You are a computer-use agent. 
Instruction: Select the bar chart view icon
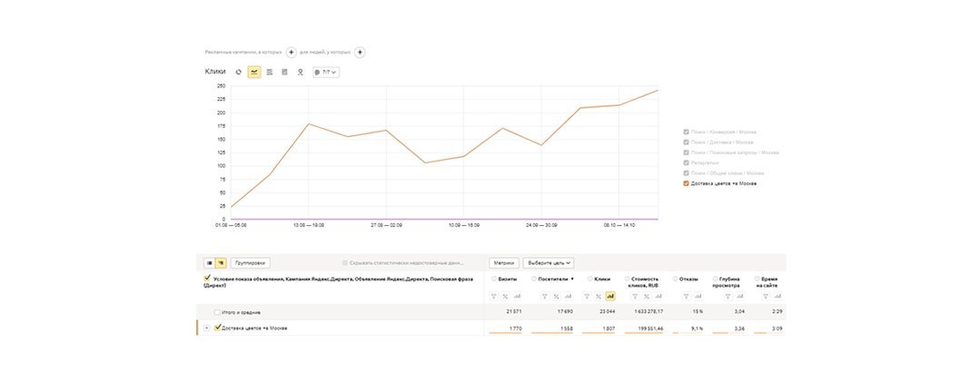tap(284, 72)
